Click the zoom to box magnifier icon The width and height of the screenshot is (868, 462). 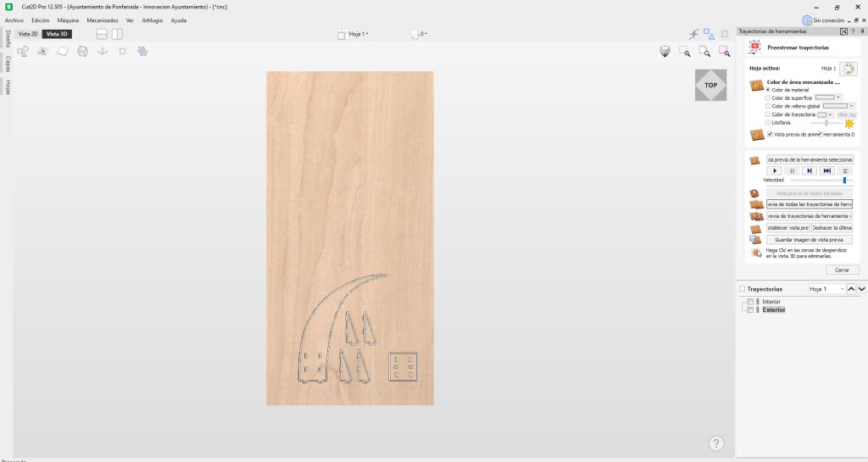click(x=685, y=52)
